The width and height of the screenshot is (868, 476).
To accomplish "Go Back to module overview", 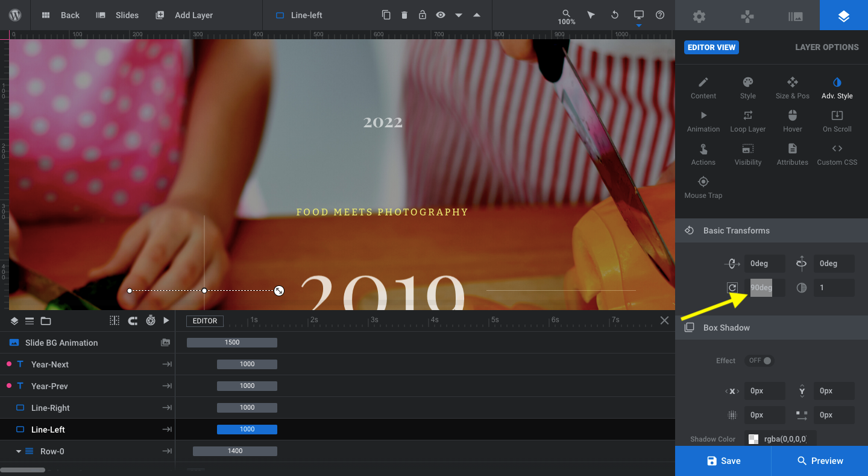I will pos(60,15).
